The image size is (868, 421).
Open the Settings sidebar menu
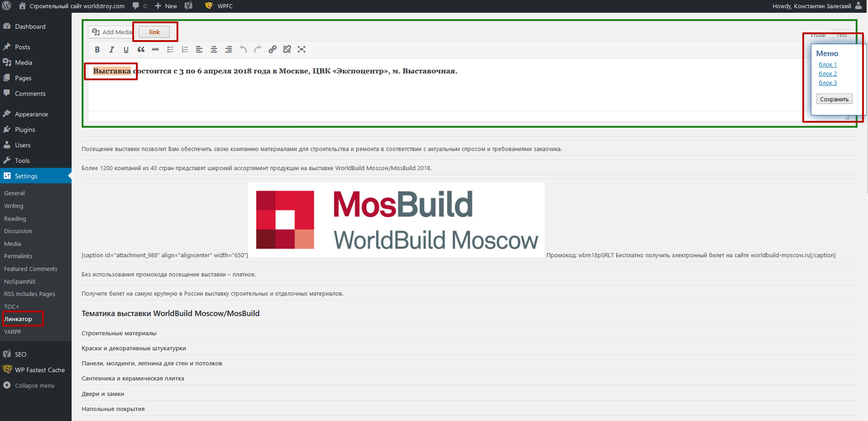[x=36, y=176]
